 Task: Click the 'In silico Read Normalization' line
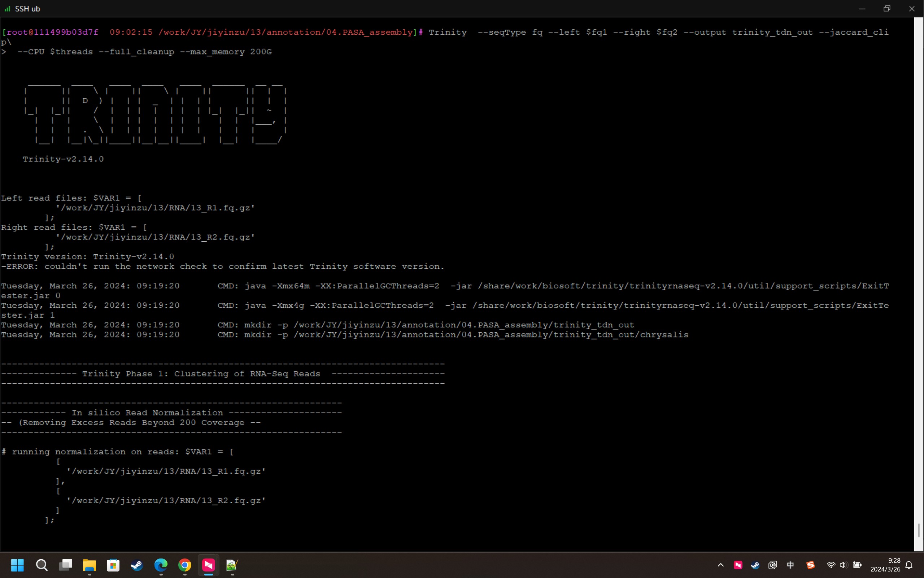coord(147,413)
